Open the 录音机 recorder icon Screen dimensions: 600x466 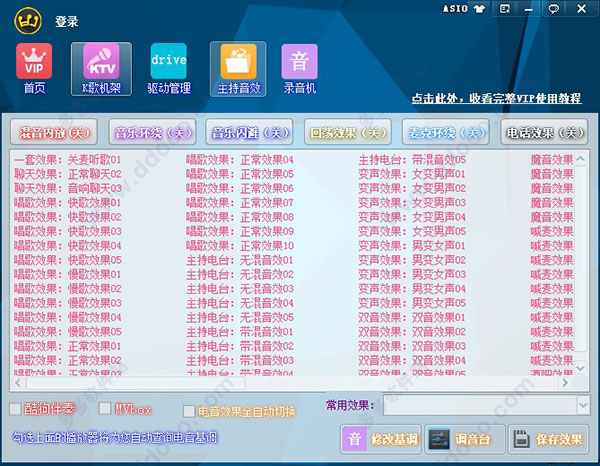coord(300,69)
